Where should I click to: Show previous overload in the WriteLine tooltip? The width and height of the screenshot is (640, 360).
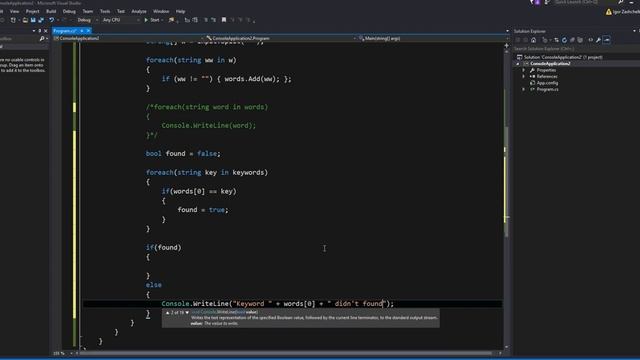click(167, 313)
